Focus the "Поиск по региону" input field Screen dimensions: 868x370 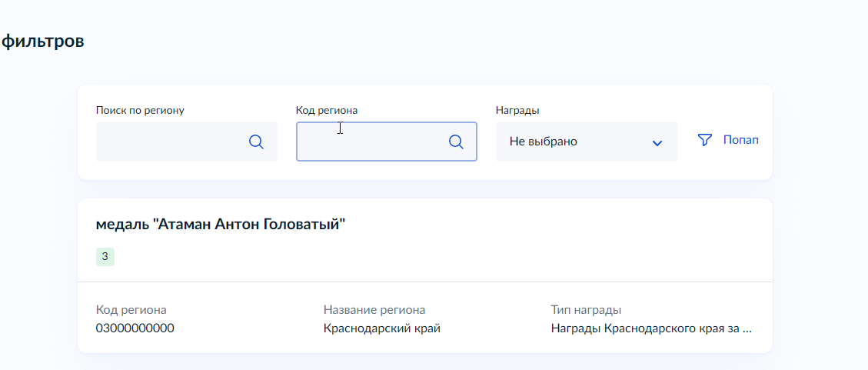click(169, 142)
